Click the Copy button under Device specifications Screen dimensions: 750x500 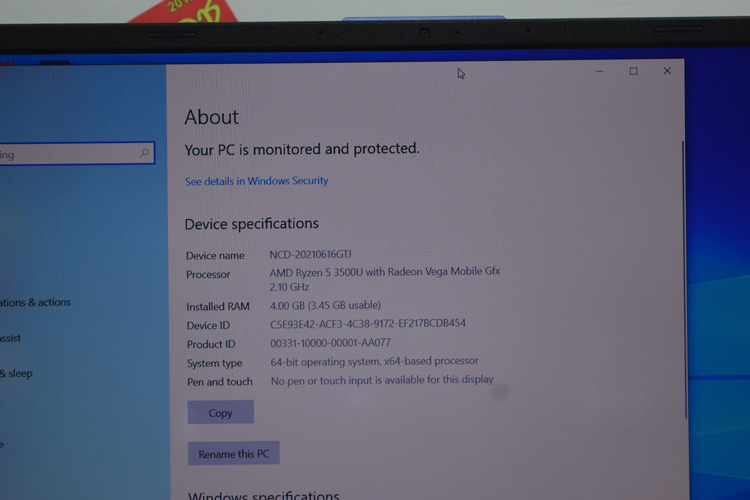pos(221,412)
